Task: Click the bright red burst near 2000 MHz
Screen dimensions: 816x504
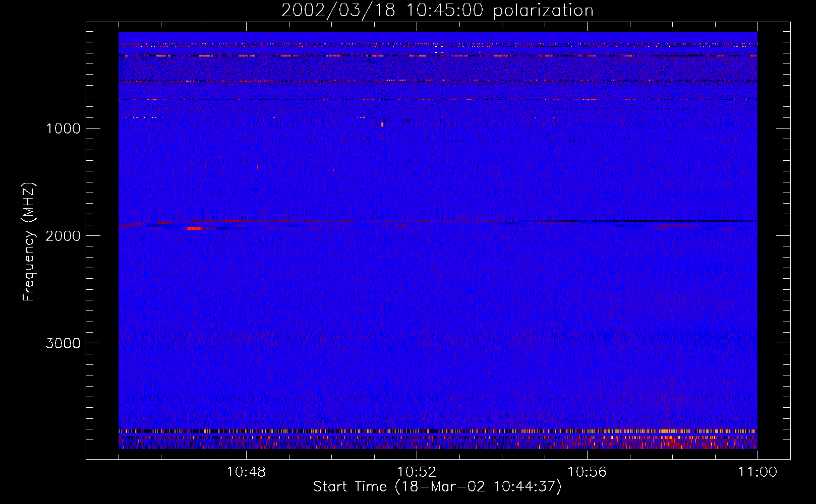Action: (194, 228)
